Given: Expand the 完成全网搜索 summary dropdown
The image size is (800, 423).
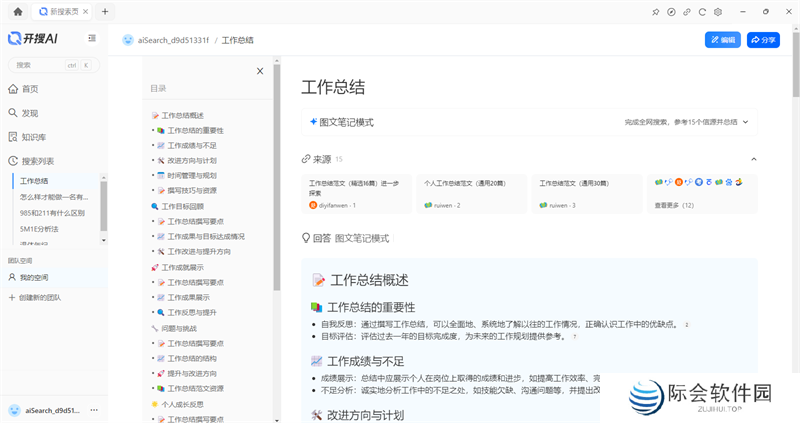Looking at the screenshot, I should pos(745,122).
